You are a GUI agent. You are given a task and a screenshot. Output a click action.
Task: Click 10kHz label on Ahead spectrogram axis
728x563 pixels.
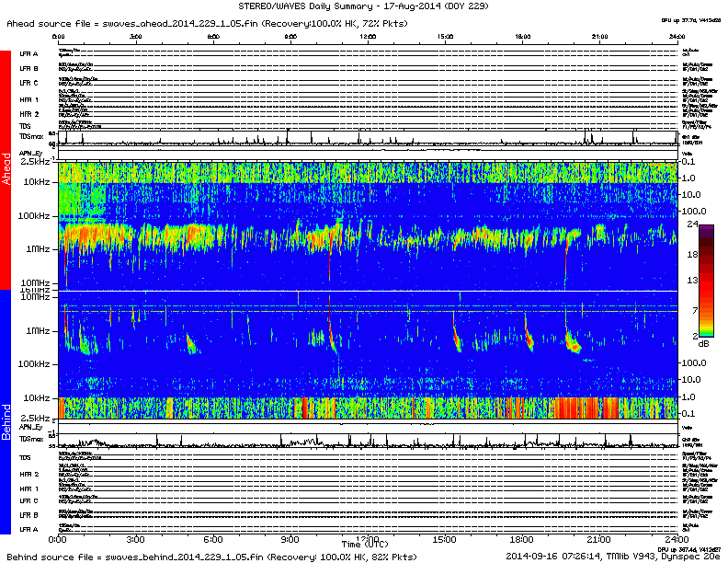[37, 182]
